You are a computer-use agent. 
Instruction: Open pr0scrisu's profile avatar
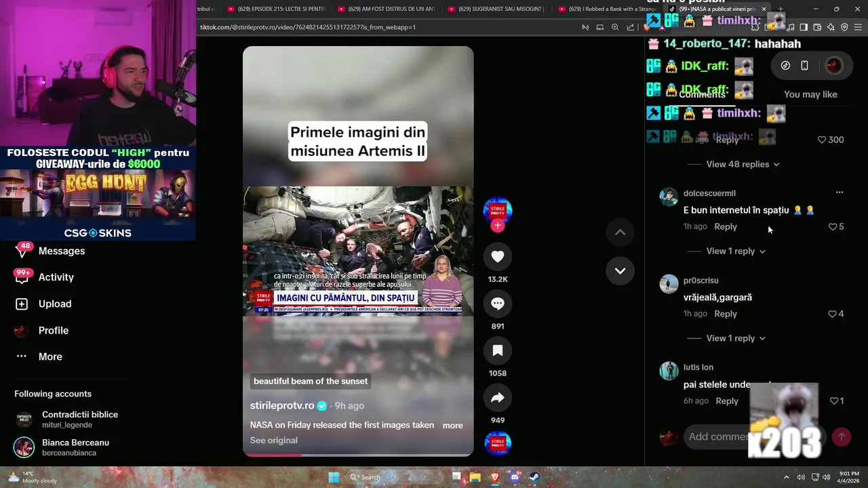click(x=669, y=283)
